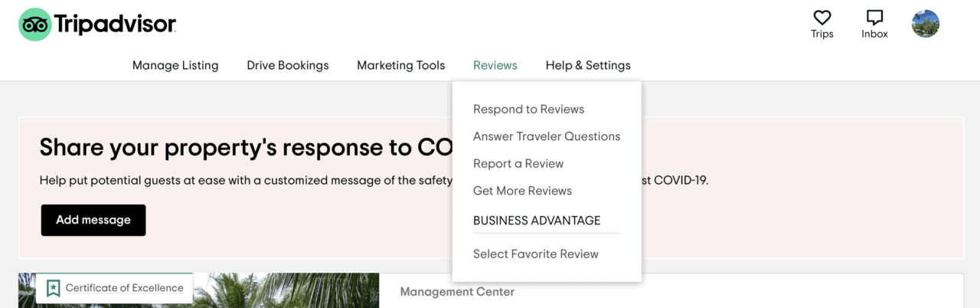Image resolution: width=980 pixels, height=308 pixels.
Task: Click the Tripadvisor owl logo icon
Action: [34, 25]
